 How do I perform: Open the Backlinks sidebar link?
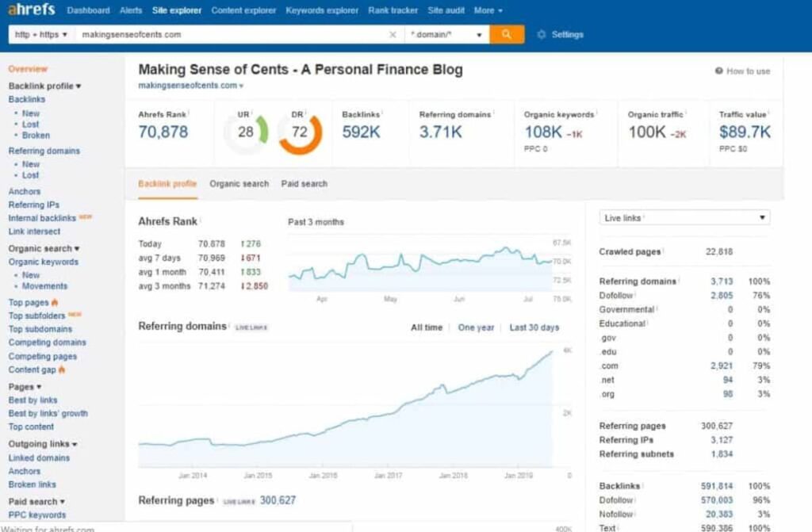click(x=26, y=99)
